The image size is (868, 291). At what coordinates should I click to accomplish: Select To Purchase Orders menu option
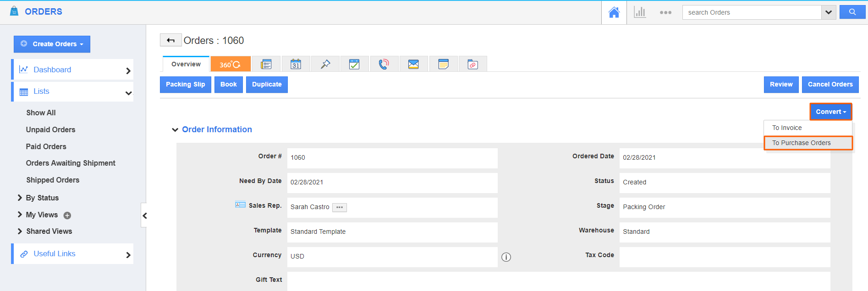pyautogui.click(x=801, y=143)
